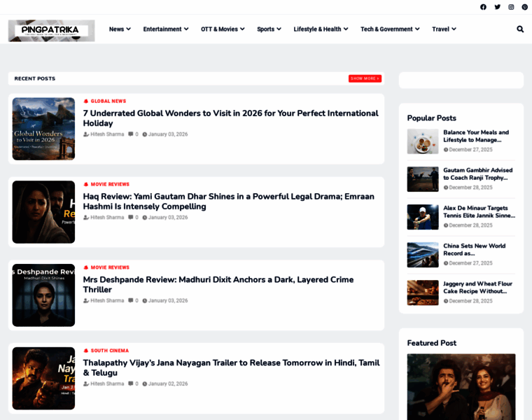Open Global Wonders post thumbnail
Image resolution: width=532 pixels, height=420 pixels.
(44, 129)
